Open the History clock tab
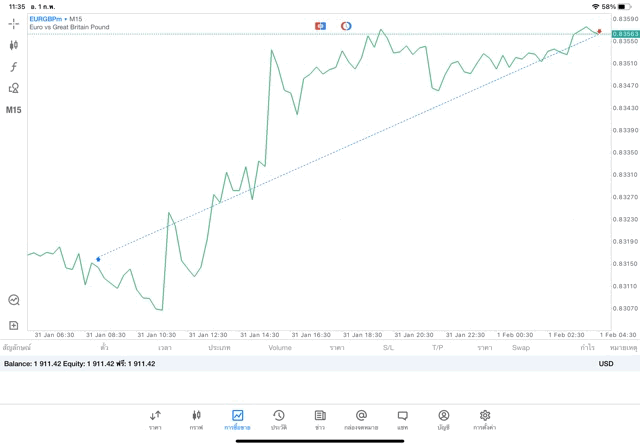This screenshot has height=447, width=640. [x=278, y=419]
